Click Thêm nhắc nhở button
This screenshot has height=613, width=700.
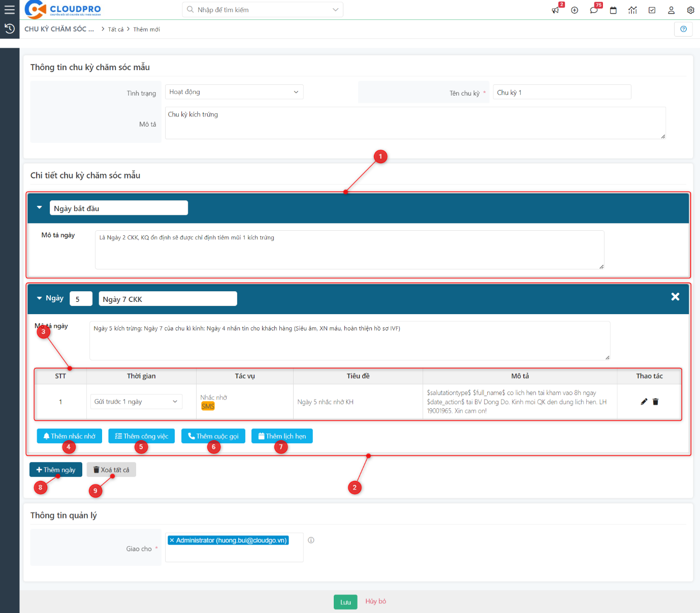pyautogui.click(x=70, y=436)
